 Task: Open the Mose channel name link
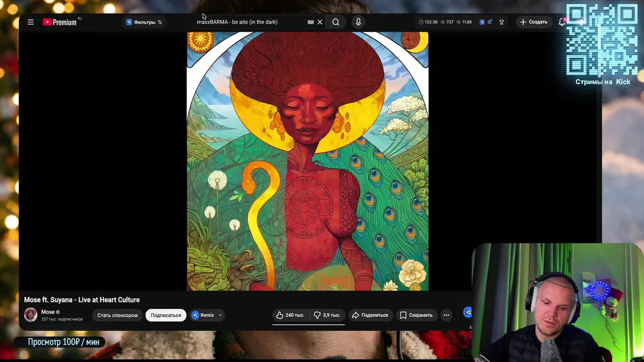coord(48,312)
